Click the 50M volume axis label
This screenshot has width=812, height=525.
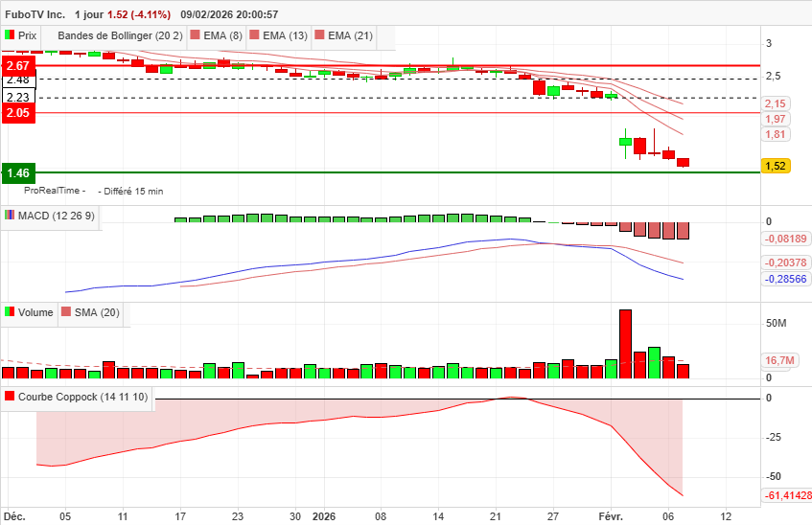[776, 323]
